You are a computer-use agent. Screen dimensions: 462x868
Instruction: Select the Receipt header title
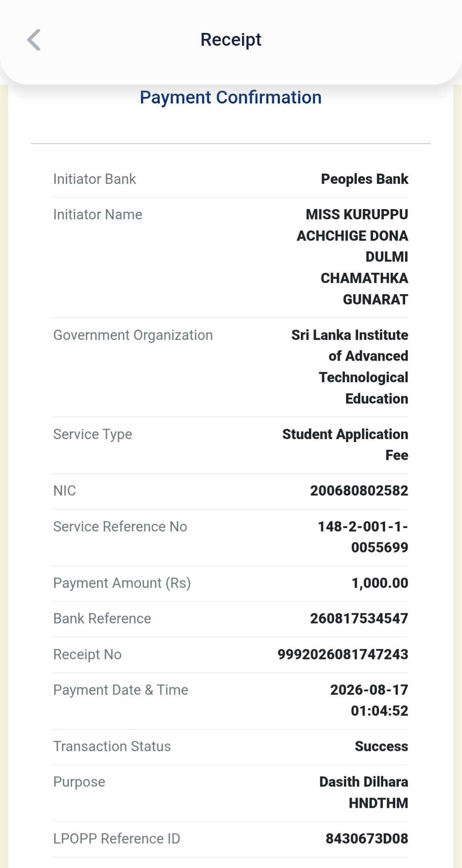[x=231, y=40]
